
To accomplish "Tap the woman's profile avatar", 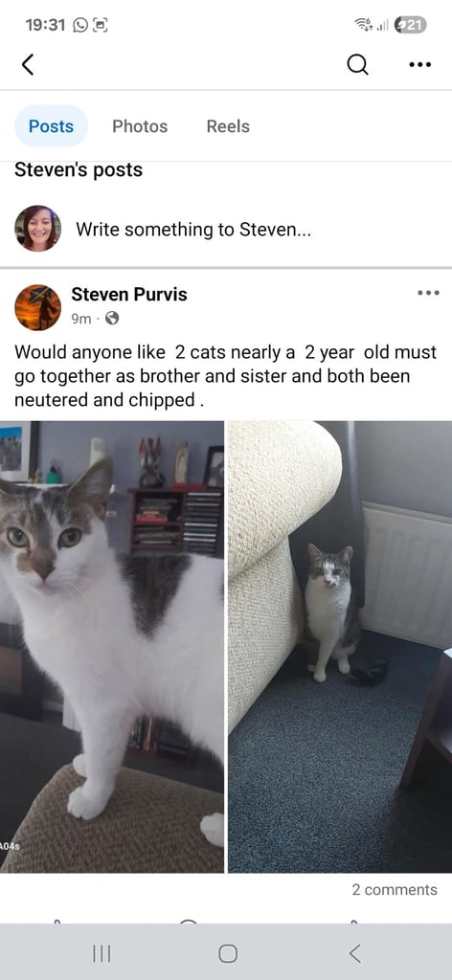I will pyautogui.click(x=37, y=228).
